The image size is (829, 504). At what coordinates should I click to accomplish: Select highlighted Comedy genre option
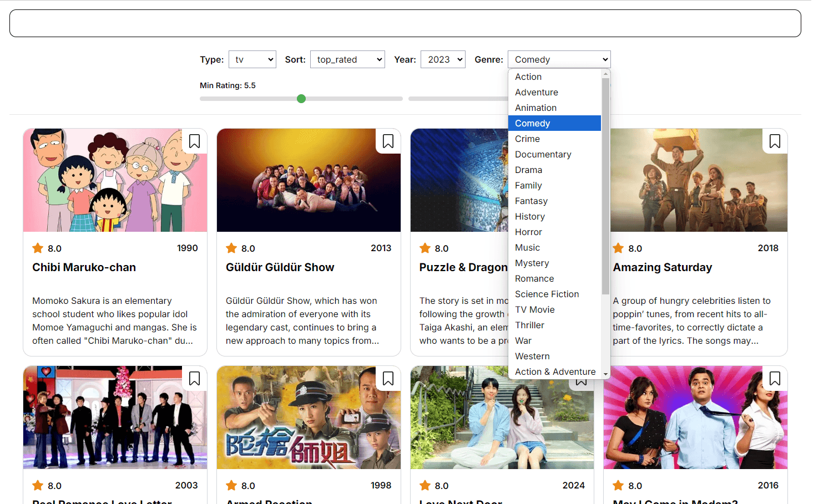click(554, 123)
